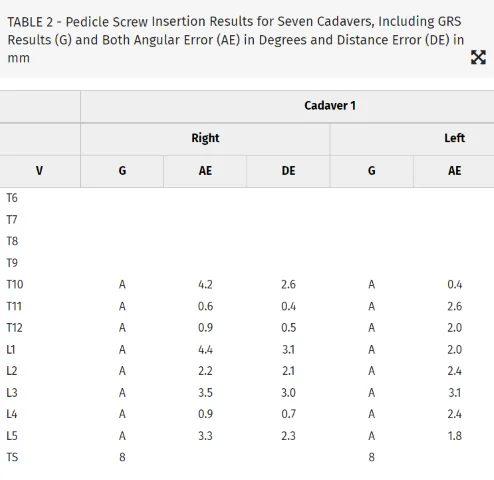494x480 pixels.
Task: Expand table to full screen view
Action: coord(478,57)
